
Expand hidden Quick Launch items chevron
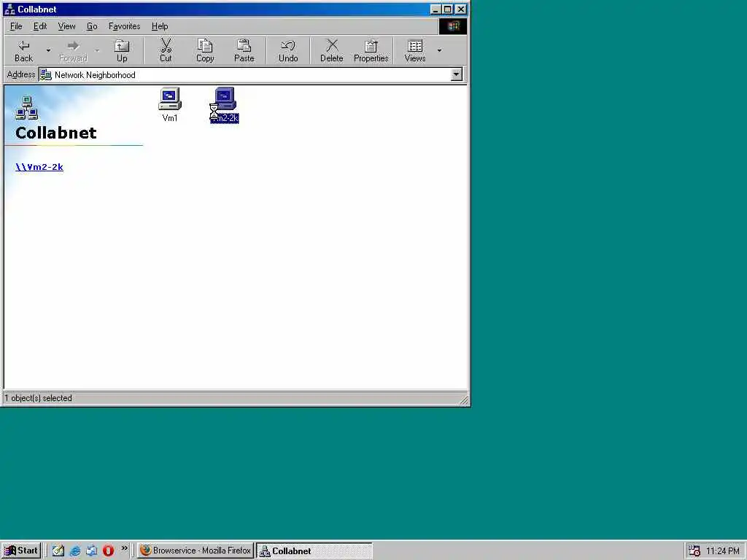(x=124, y=548)
